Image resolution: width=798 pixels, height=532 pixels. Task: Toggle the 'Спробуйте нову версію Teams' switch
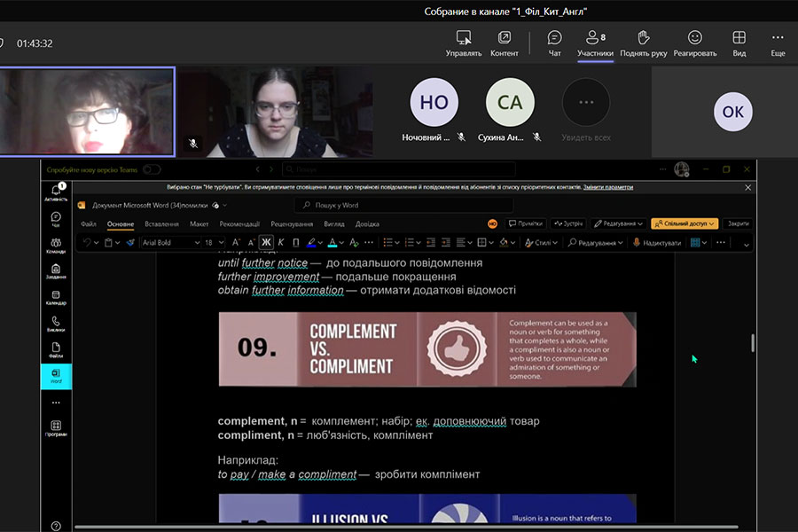click(152, 169)
